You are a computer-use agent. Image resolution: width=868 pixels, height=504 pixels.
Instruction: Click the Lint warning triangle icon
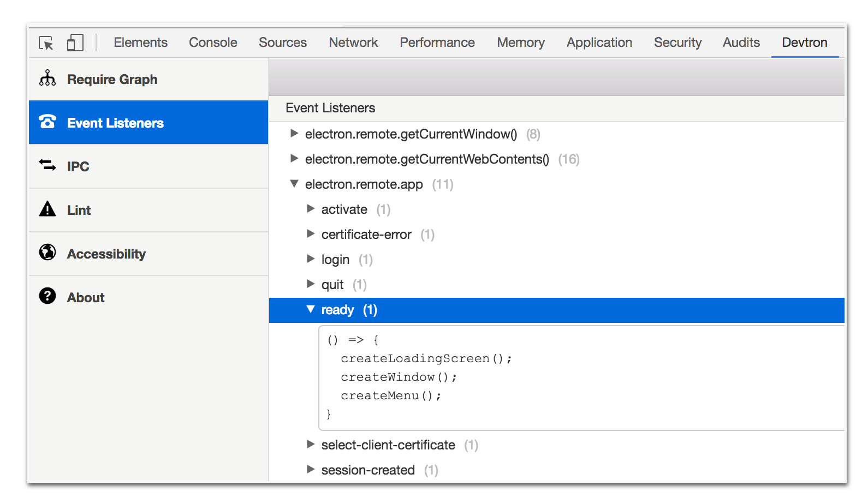coord(47,209)
